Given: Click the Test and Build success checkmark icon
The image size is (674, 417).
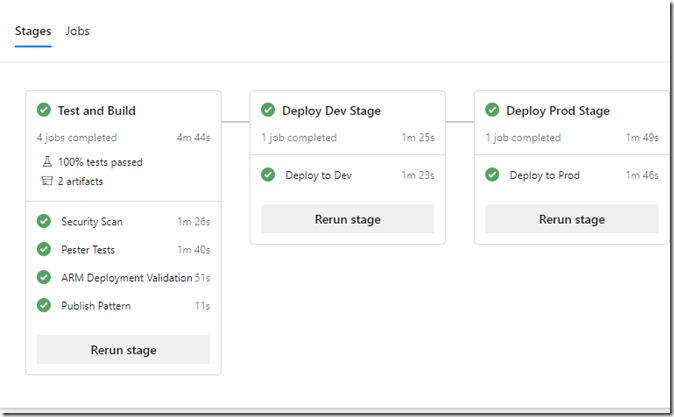Looking at the screenshot, I should coord(44,110).
